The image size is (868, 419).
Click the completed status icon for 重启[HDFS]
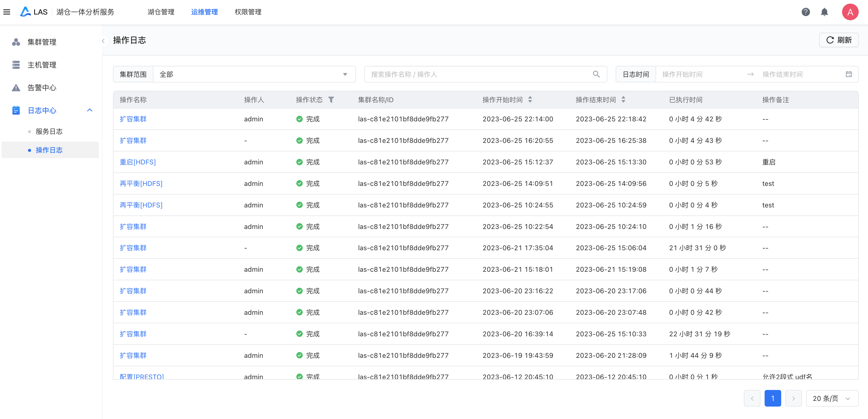click(x=299, y=162)
